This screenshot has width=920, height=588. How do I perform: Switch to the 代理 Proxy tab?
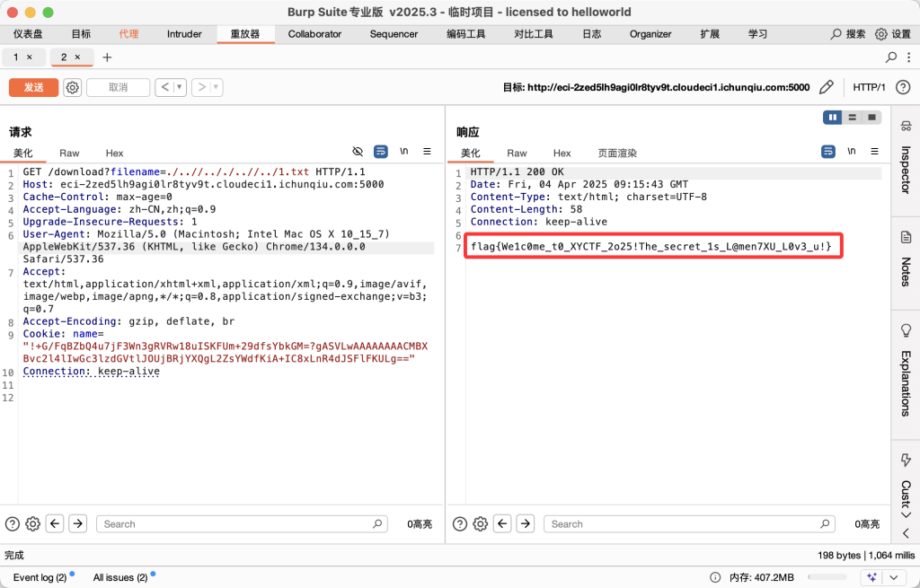click(x=128, y=34)
